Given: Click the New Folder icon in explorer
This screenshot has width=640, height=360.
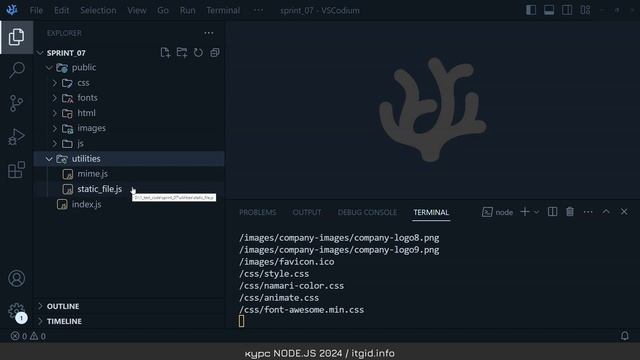Looking at the screenshot, I should (x=182, y=53).
